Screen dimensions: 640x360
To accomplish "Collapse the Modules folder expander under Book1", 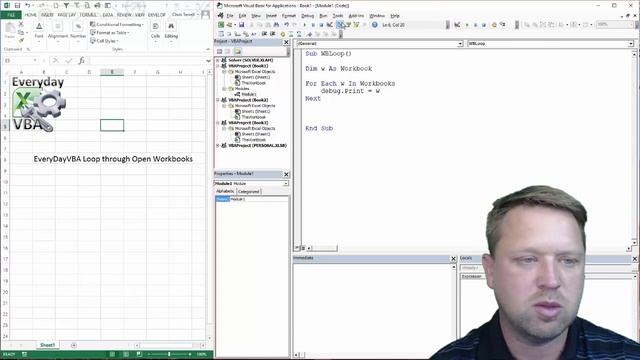I will click(224, 89).
